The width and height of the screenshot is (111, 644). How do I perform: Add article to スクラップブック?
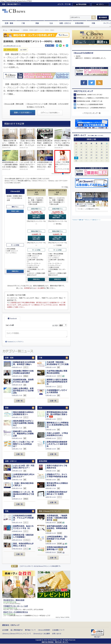coord(11,50)
